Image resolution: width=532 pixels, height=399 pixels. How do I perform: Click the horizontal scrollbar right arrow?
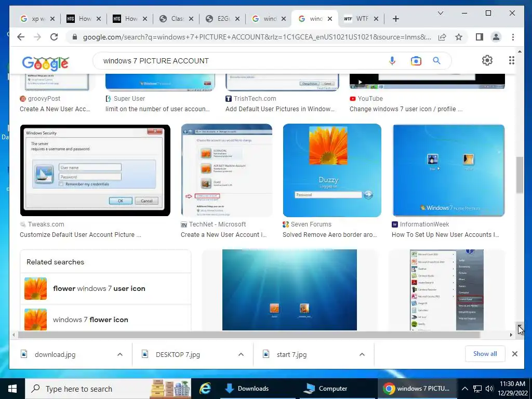point(511,335)
